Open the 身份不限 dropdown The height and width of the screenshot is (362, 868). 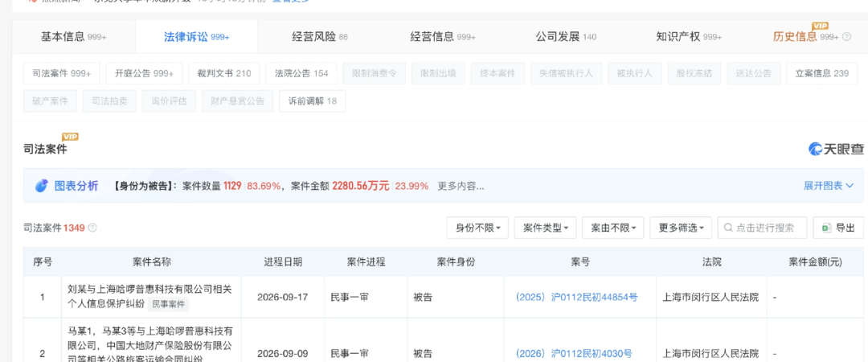[x=477, y=228]
